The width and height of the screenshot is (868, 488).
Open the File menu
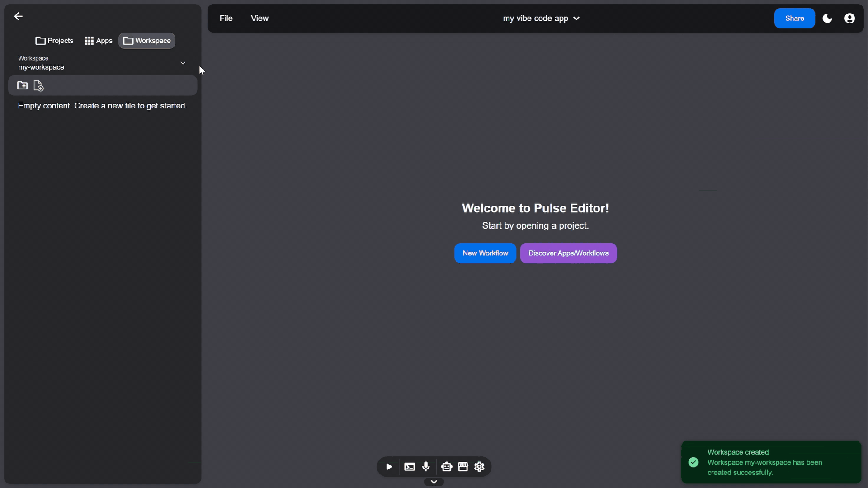tap(226, 18)
